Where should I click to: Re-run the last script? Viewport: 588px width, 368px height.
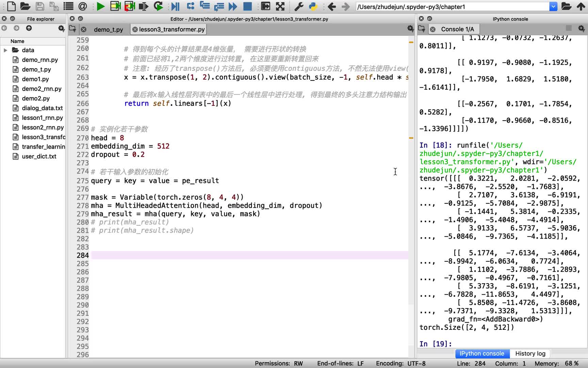pos(158,6)
